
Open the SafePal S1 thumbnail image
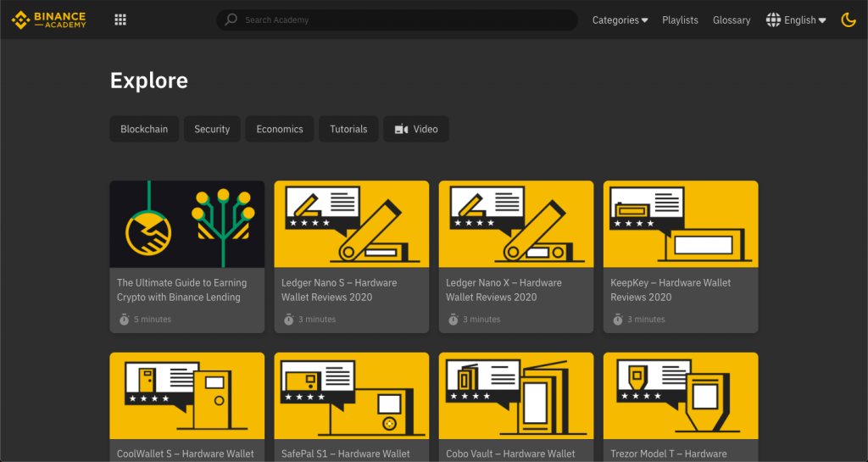coord(352,396)
